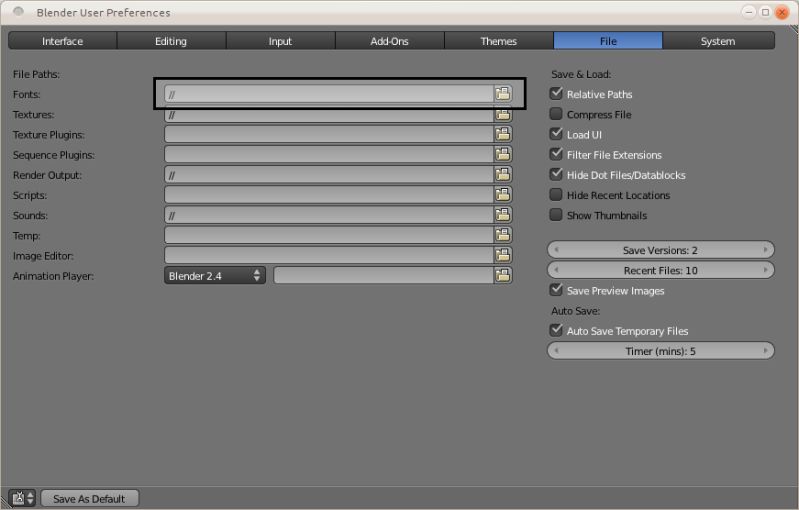The height and width of the screenshot is (510, 799).
Task: Decrease Recent Files with left arrow
Action: 556,270
